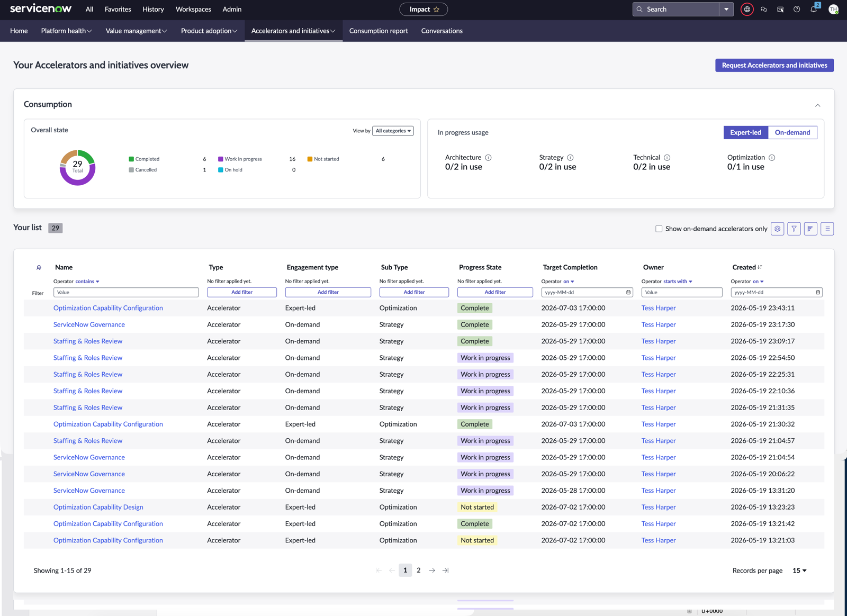This screenshot has height=616, width=847.
Task: Open the search scope dropdown arrow
Action: point(726,9)
